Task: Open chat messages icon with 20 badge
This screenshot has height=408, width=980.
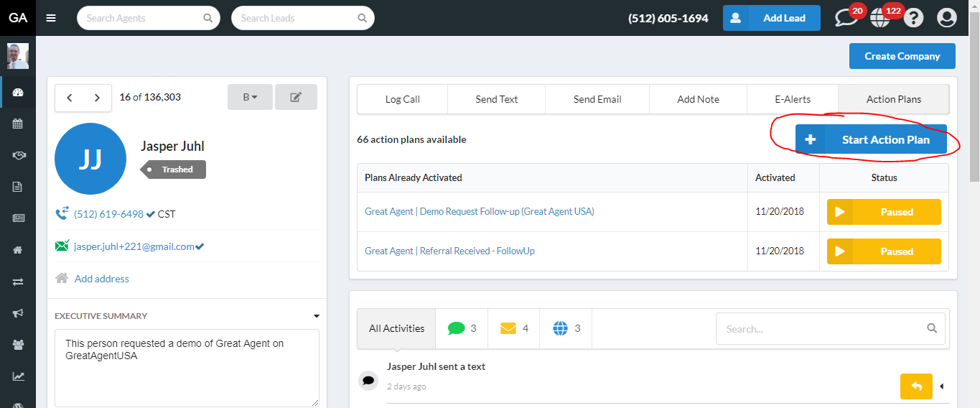Action: pos(847,18)
